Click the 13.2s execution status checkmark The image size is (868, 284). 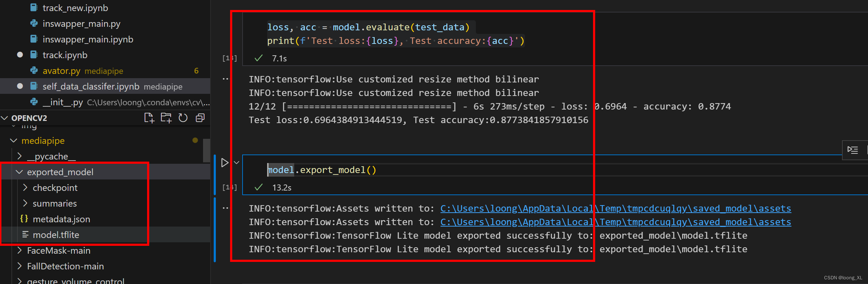click(259, 187)
